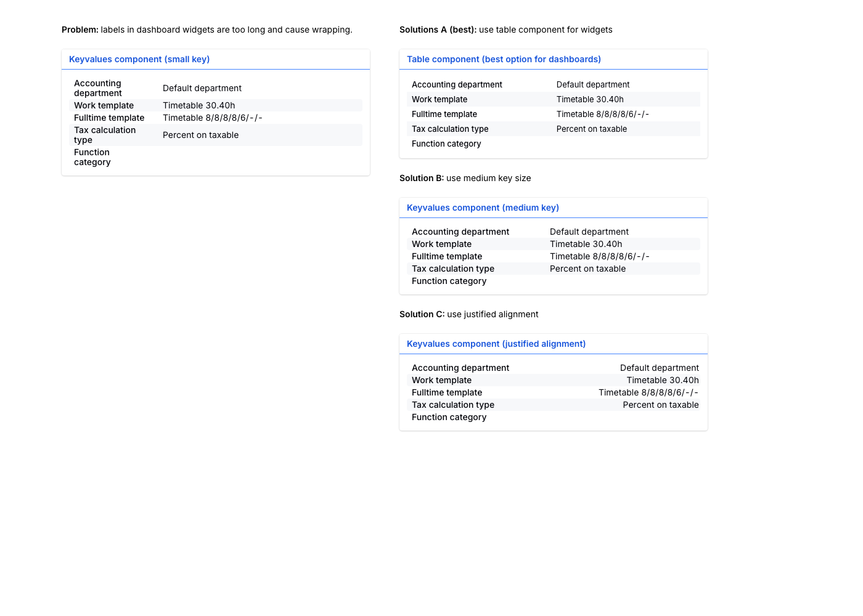Select 'Default department' value in small key widget

[202, 88]
